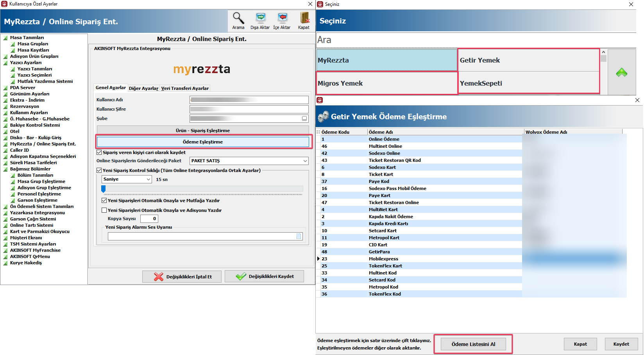Select MyRezzta / Online Sipariş Ent. tree item
The width and height of the screenshot is (644, 355).
[43, 144]
